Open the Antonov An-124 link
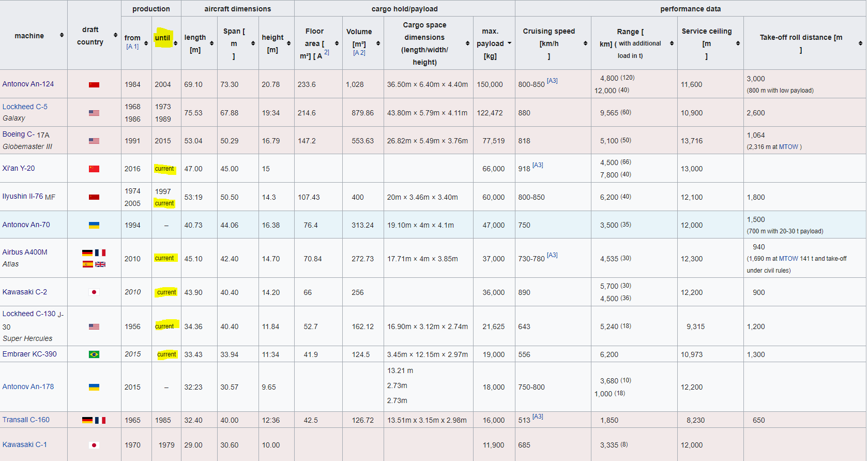Viewport: 868px width, 461px height. 28,84
